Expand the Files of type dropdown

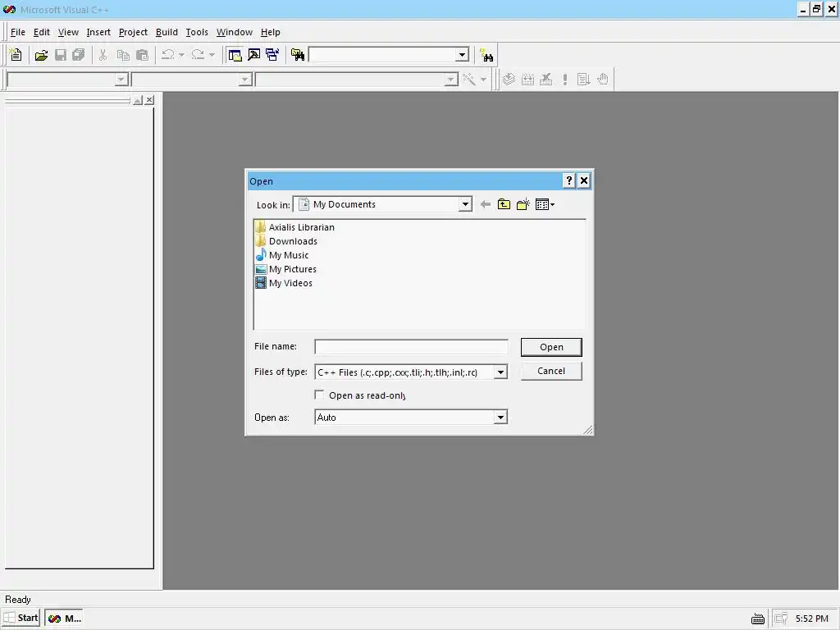click(500, 372)
